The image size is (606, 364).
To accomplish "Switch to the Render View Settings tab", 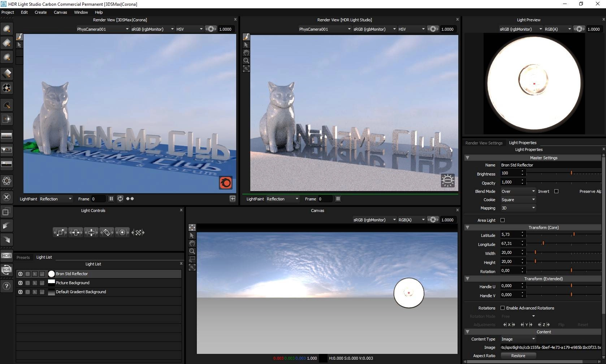I will click(x=484, y=143).
